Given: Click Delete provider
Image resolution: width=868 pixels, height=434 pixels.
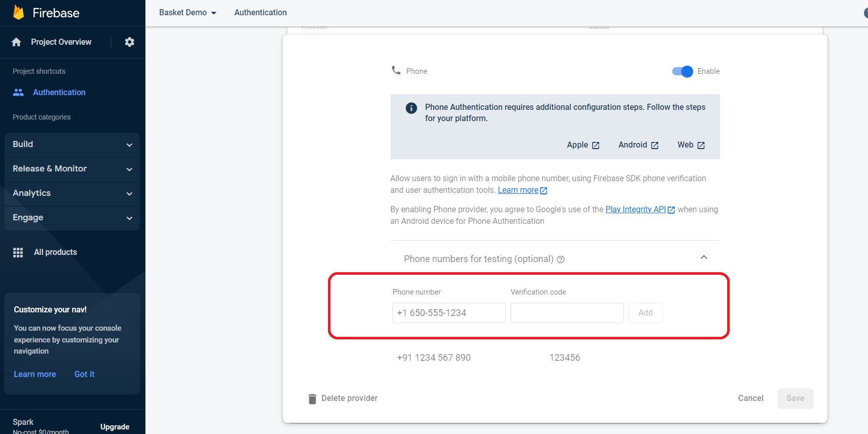Looking at the screenshot, I should (x=349, y=398).
